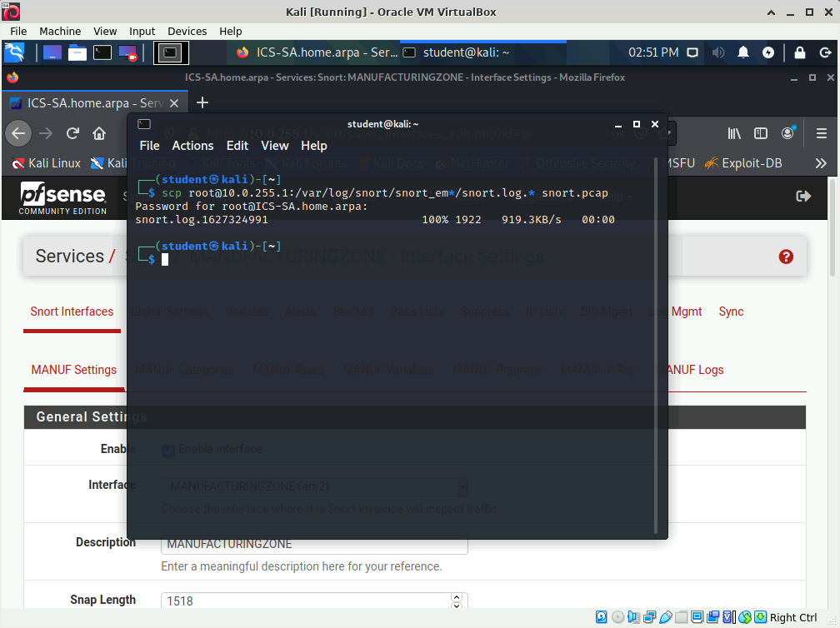Open Firefox hamburger menu
This screenshot has height=628, width=840.
pyautogui.click(x=822, y=133)
